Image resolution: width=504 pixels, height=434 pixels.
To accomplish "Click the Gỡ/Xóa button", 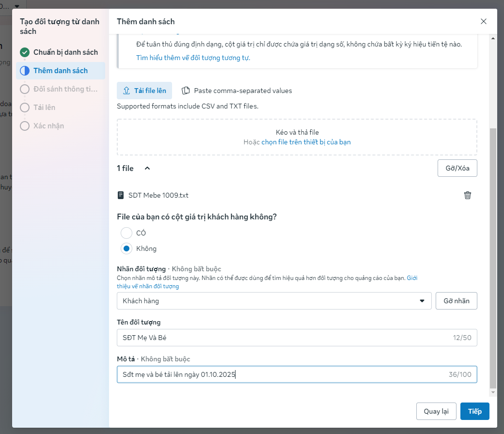I will [457, 168].
